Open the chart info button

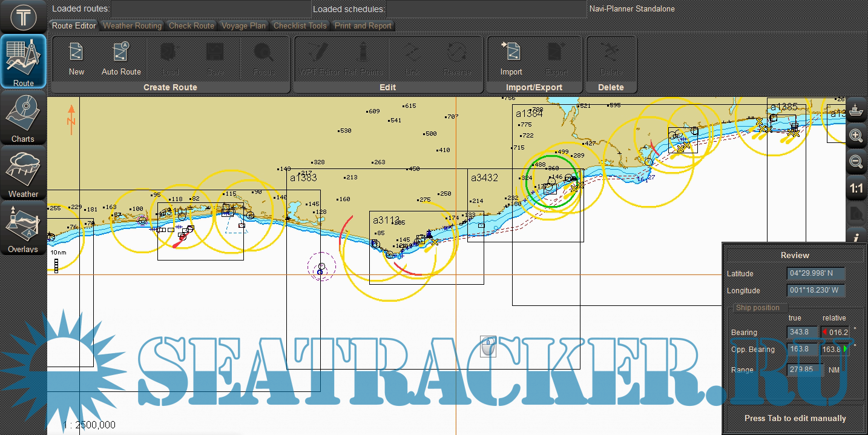click(x=856, y=237)
